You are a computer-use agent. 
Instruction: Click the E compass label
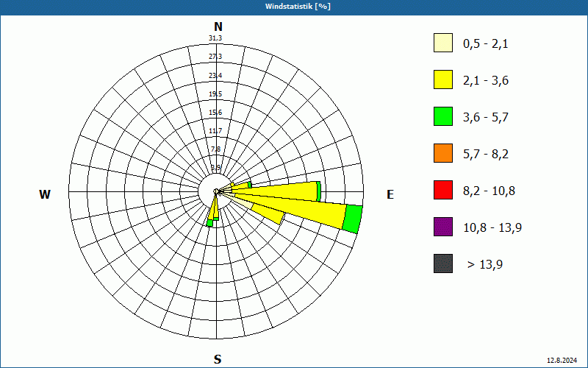[390, 194]
